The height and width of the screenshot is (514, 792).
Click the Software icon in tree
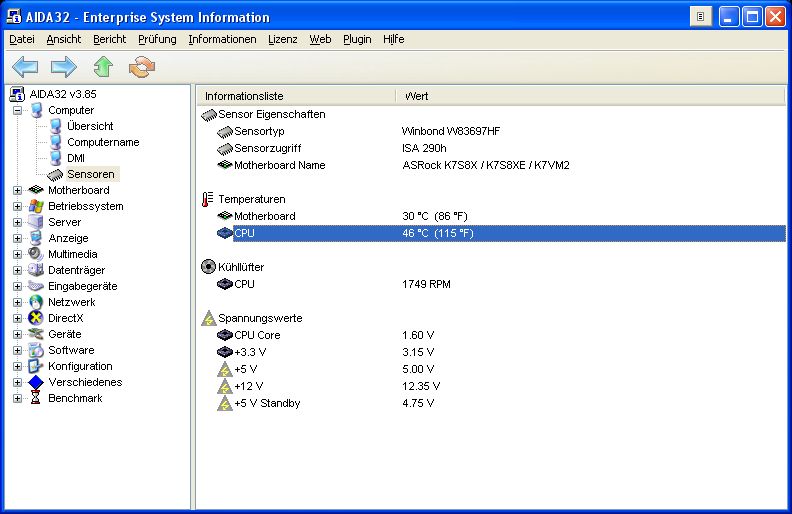tap(36, 350)
